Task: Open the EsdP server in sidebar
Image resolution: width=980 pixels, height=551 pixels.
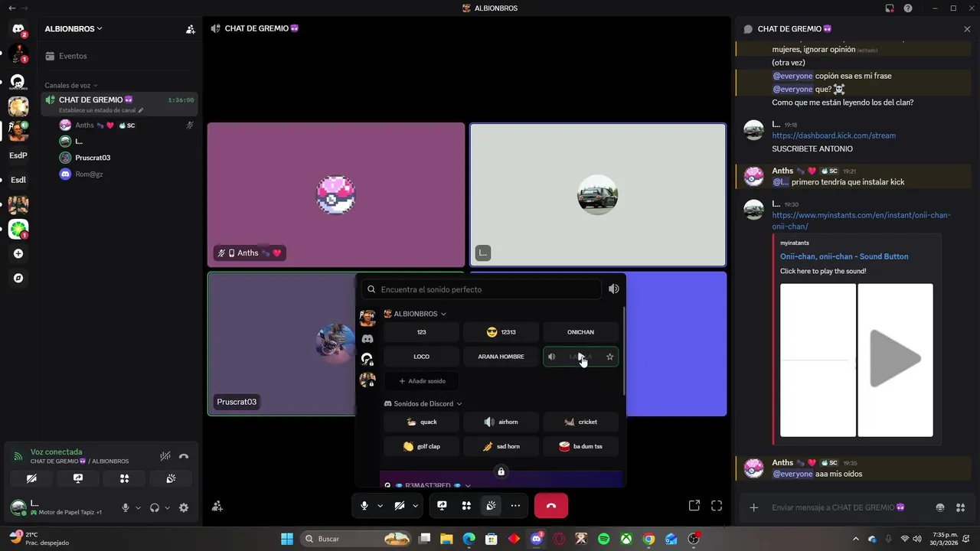Action: tap(18, 155)
